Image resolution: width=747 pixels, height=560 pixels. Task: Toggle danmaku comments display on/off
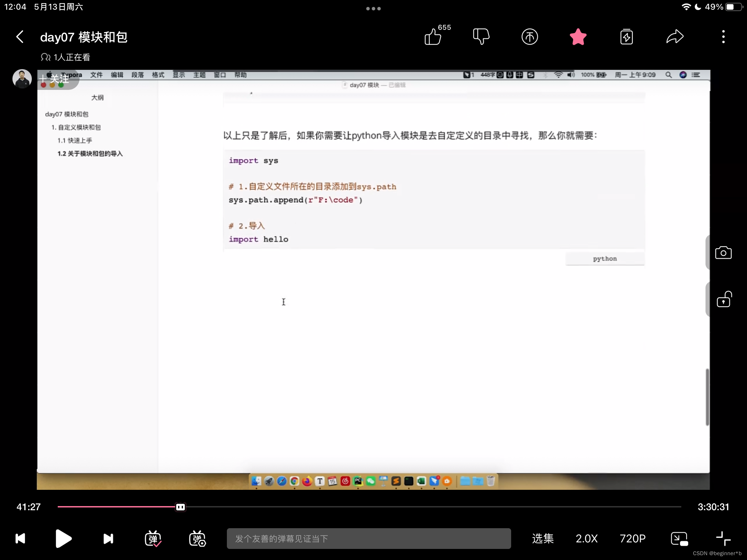(x=153, y=539)
